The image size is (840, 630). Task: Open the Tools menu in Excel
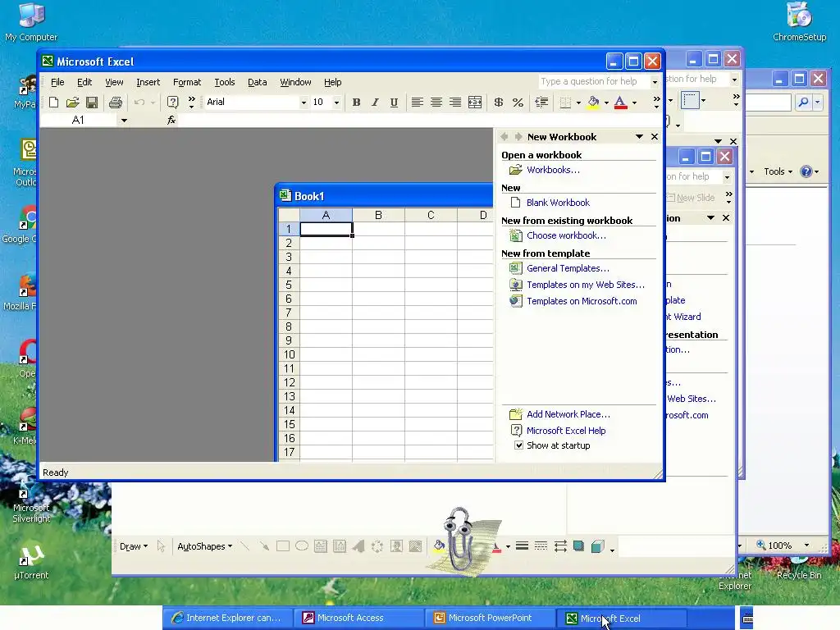225,83
